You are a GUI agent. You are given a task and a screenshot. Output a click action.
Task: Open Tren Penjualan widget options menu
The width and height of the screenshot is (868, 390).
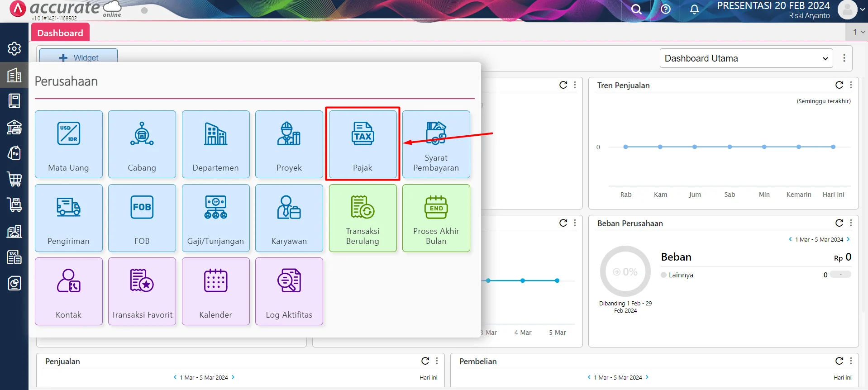[x=851, y=85]
